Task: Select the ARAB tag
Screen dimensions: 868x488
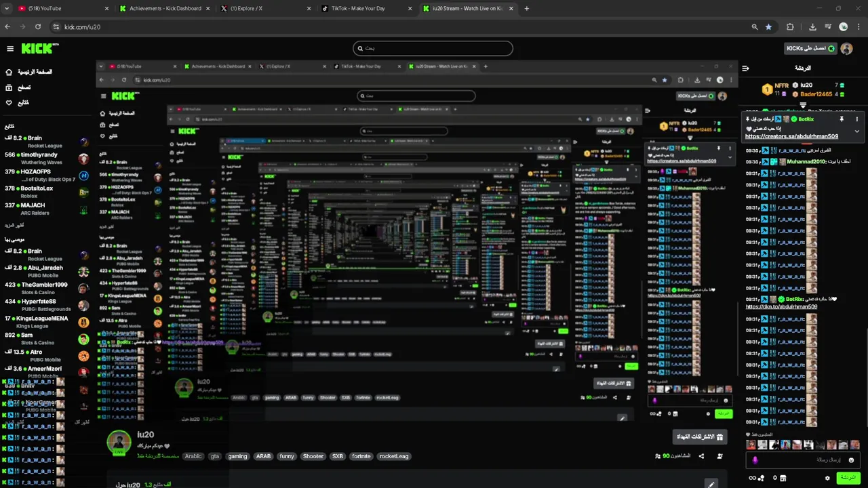Action: click(x=263, y=456)
